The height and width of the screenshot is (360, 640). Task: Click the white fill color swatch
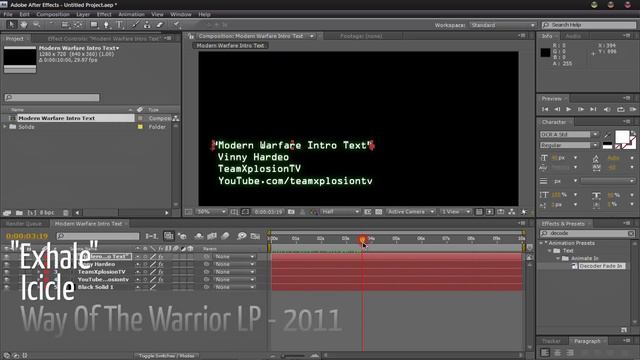[x=622, y=137]
